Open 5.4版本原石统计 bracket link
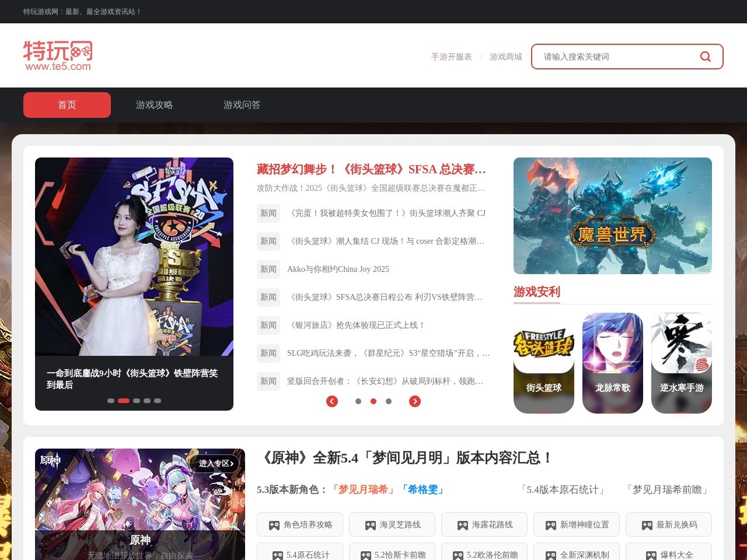 coord(563,489)
